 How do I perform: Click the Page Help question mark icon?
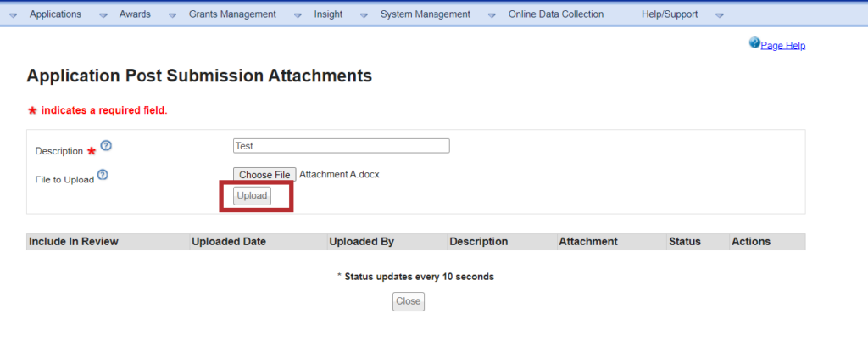tap(754, 43)
